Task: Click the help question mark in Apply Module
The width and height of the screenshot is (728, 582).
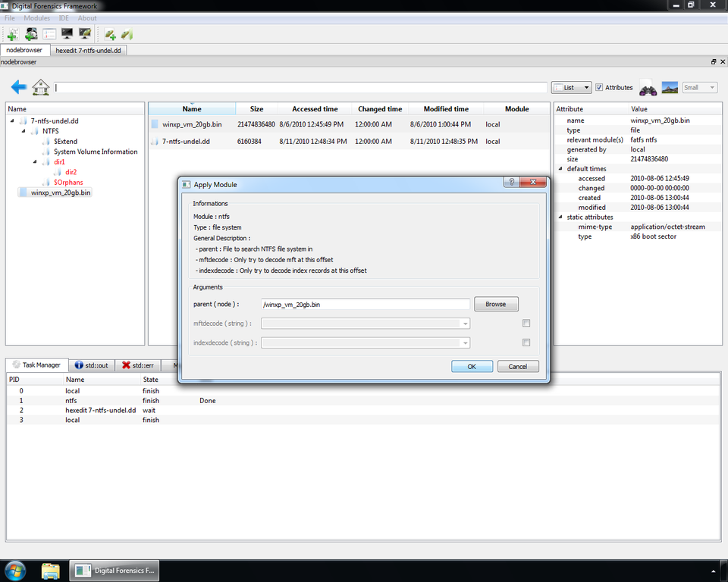Action: [x=513, y=183]
